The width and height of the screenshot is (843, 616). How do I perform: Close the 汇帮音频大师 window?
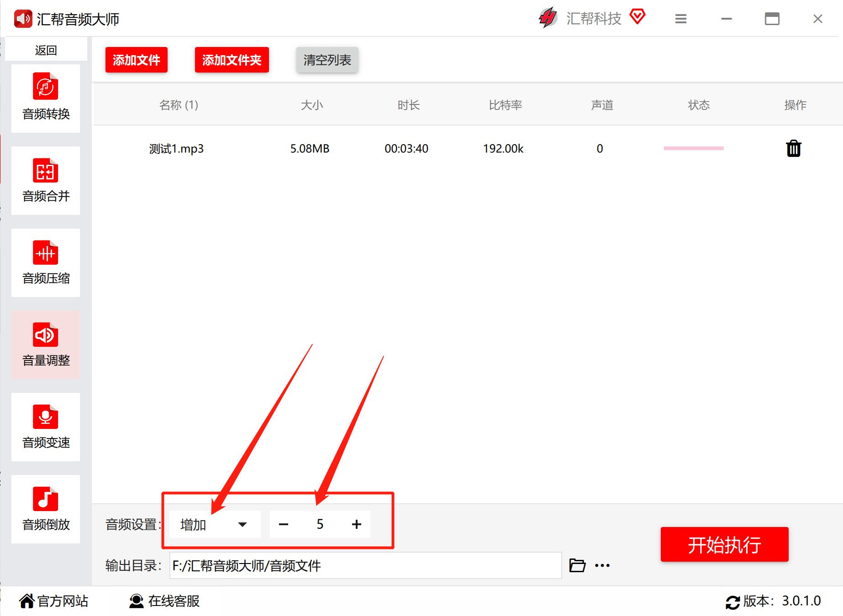click(818, 19)
